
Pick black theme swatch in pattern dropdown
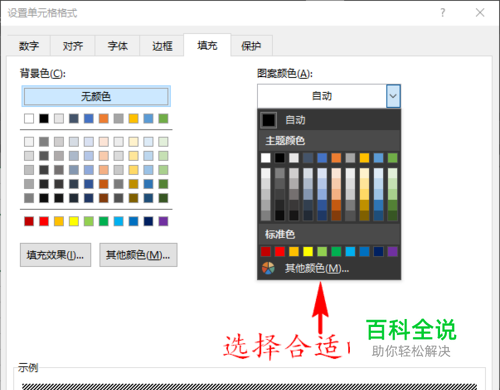(280, 158)
